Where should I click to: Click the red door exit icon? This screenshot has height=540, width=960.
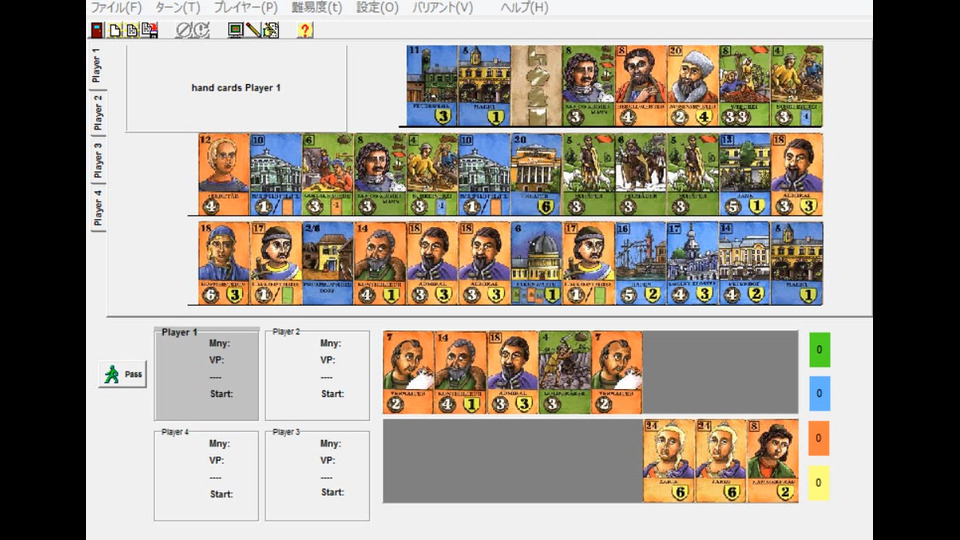point(97,30)
